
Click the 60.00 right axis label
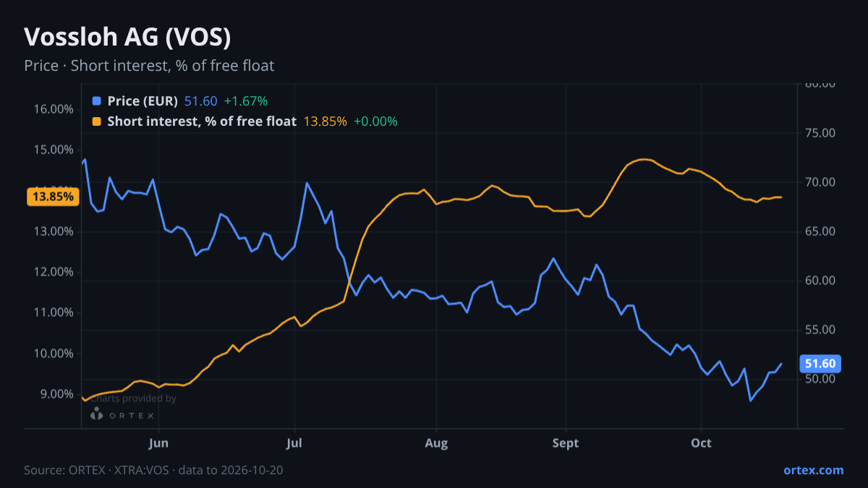coord(820,281)
